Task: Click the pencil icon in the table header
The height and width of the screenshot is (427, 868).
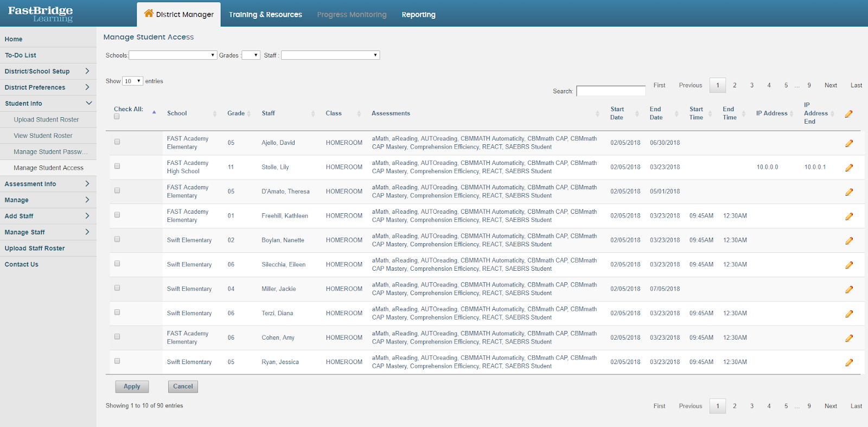Action: tap(849, 114)
